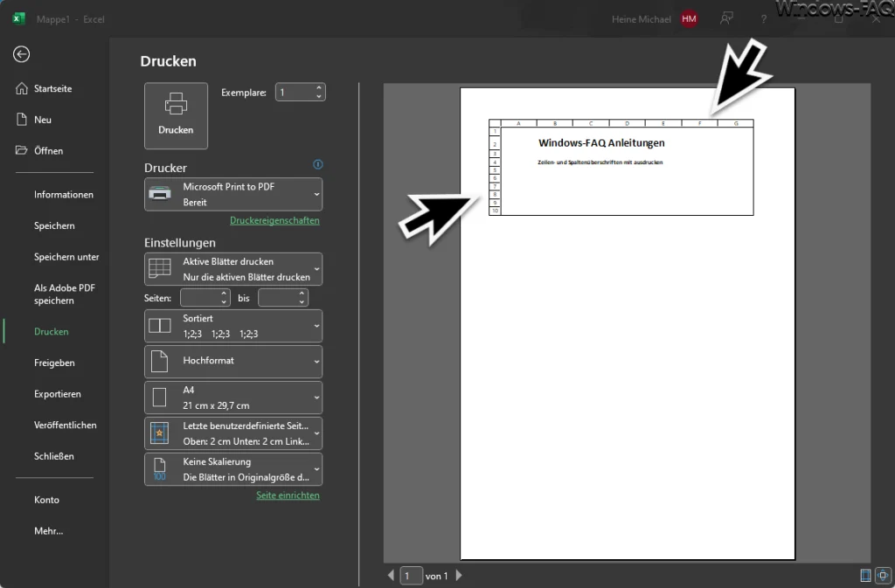The width and height of the screenshot is (895, 588).
Task: Select the Drucken sidebar entry
Action: (x=52, y=331)
